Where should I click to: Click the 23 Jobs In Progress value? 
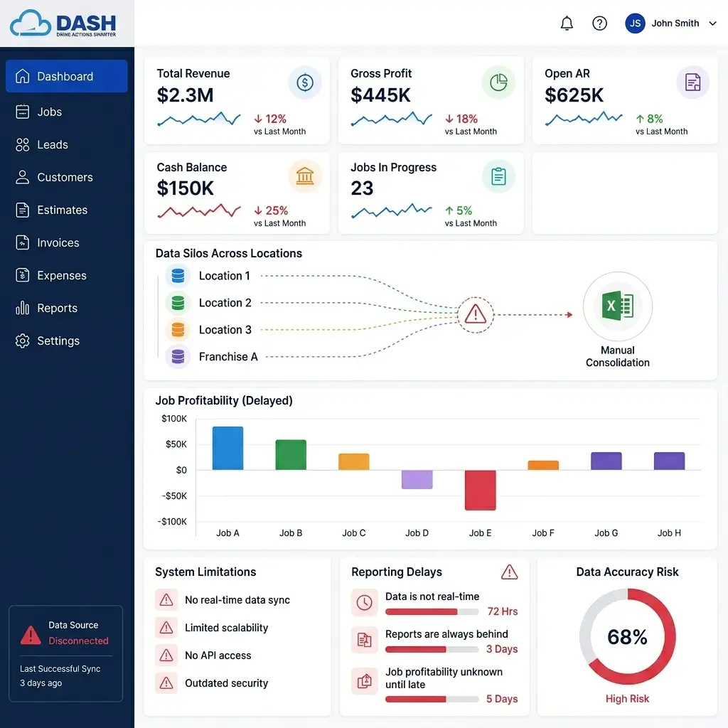tap(362, 188)
